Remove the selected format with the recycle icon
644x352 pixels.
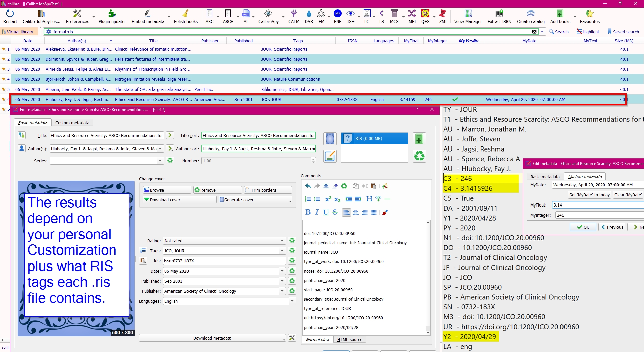click(419, 156)
